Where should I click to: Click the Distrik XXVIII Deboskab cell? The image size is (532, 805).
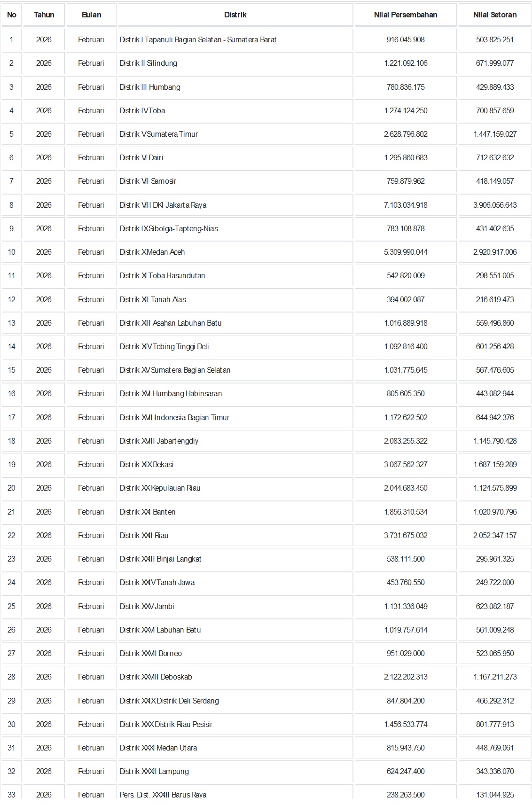pyautogui.click(x=156, y=677)
